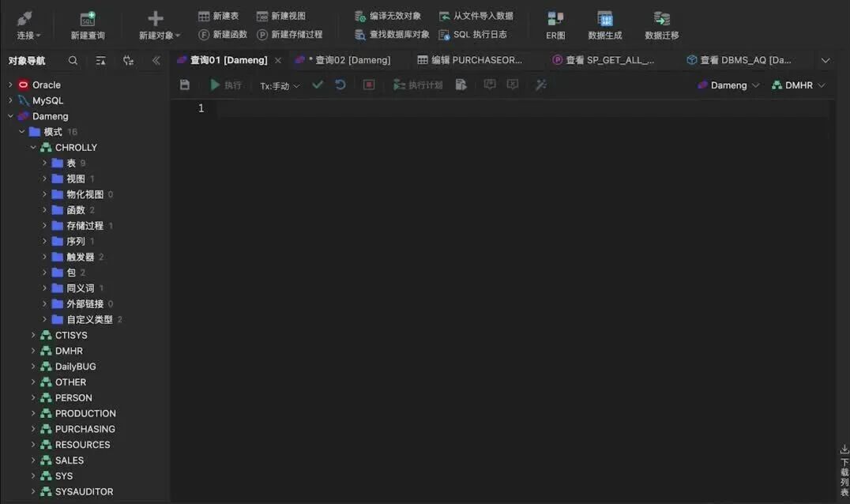Expand the 表 tables folder
This screenshot has width=850, height=504.
click(x=44, y=163)
